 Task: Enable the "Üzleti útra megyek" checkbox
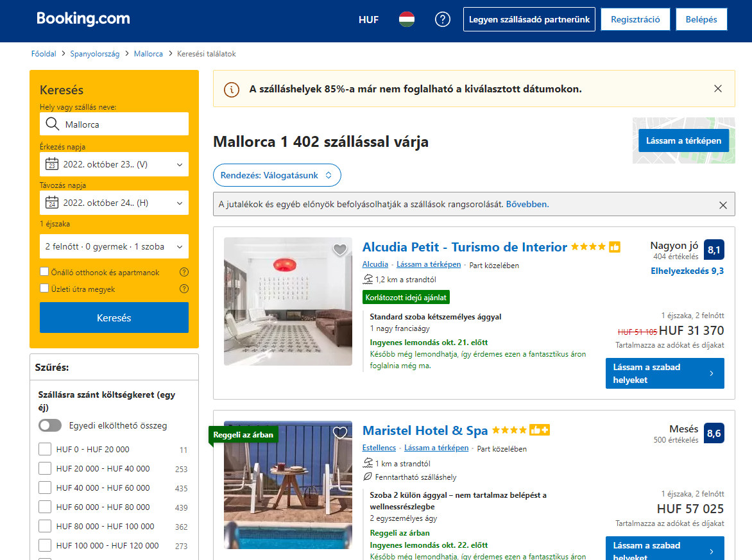pyautogui.click(x=44, y=289)
